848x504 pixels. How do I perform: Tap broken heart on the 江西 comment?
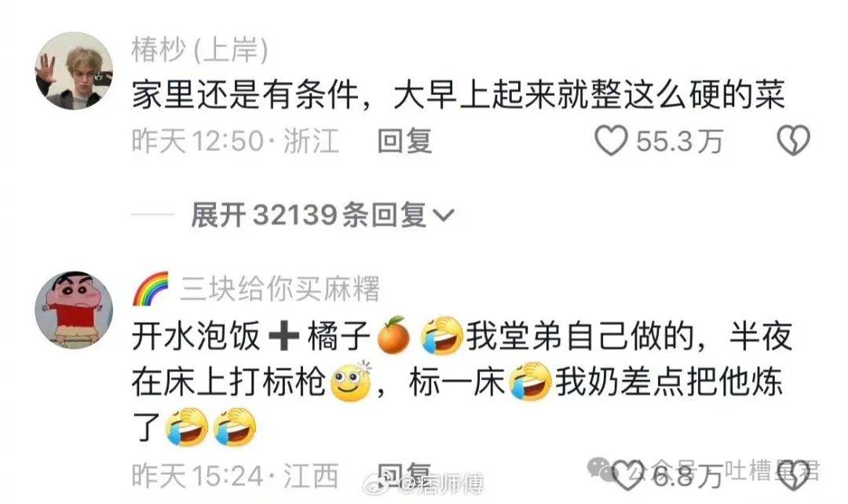(x=793, y=475)
